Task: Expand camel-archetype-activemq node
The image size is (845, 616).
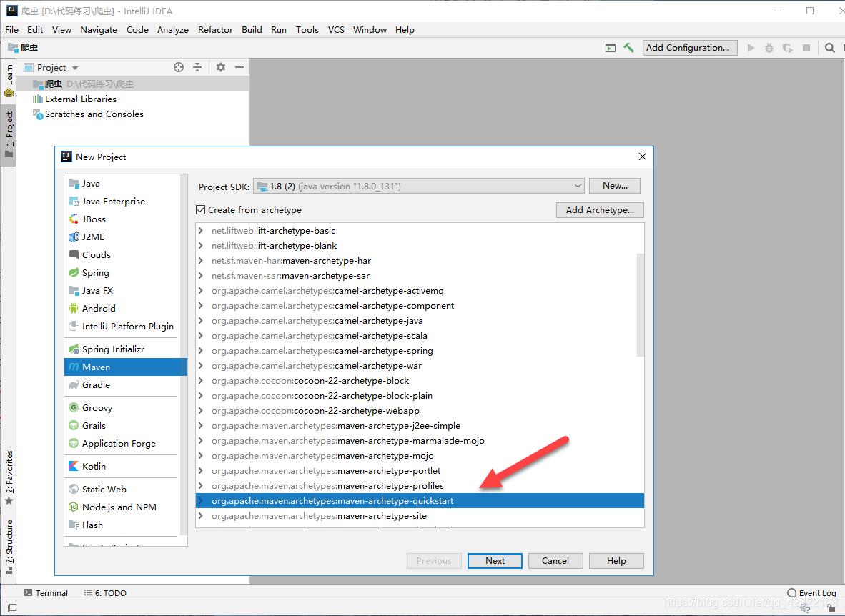Action: pyautogui.click(x=200, y=290)
